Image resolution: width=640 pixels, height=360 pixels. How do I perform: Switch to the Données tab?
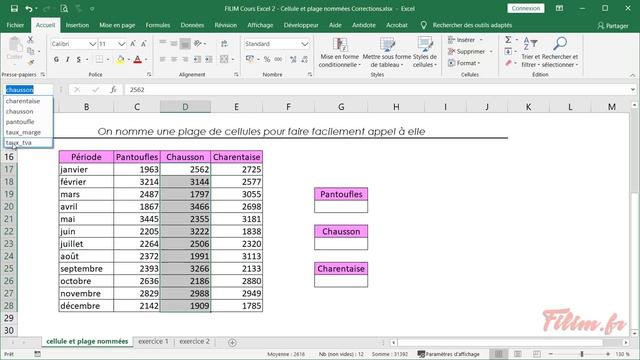point(192,25)
